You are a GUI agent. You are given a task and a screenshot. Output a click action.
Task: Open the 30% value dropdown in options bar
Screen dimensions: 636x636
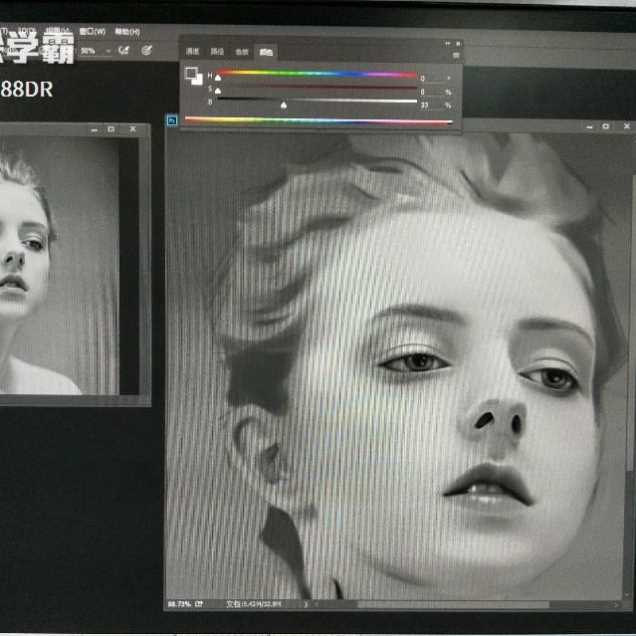coord(96,51)
